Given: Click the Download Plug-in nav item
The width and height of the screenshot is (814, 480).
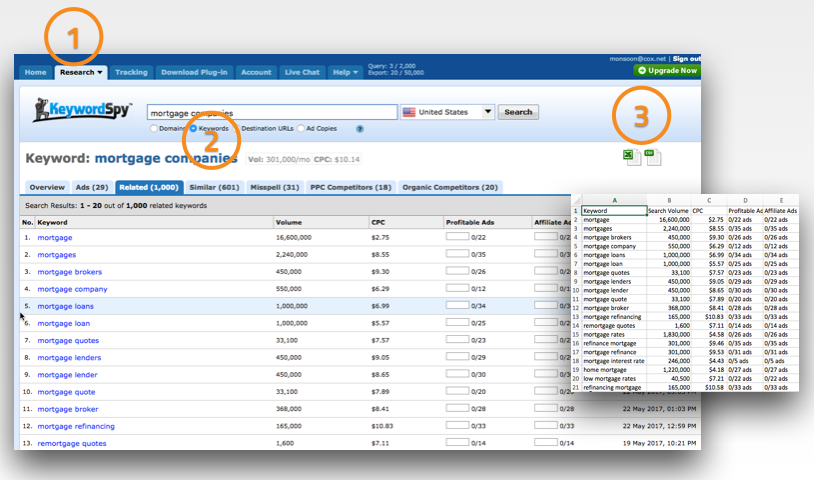Looking at the screenshot, I should click(x=194, y=72).
